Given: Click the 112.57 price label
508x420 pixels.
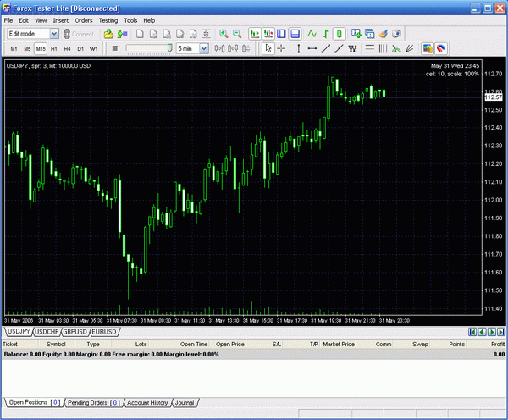Looking at the screenshot, I should (493, 97).
